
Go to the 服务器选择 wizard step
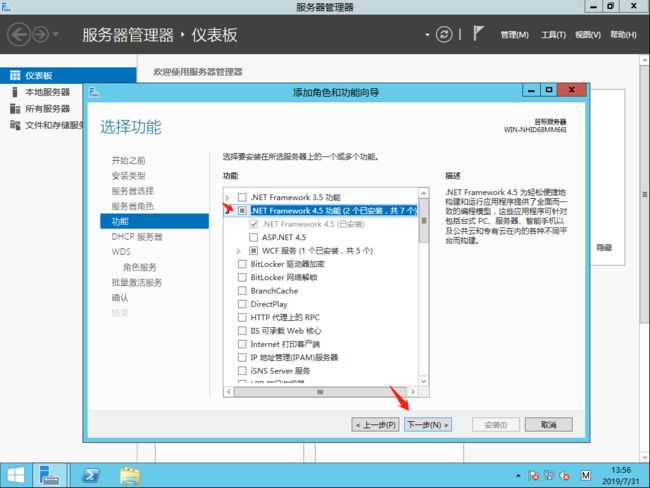tap(133, 191)
